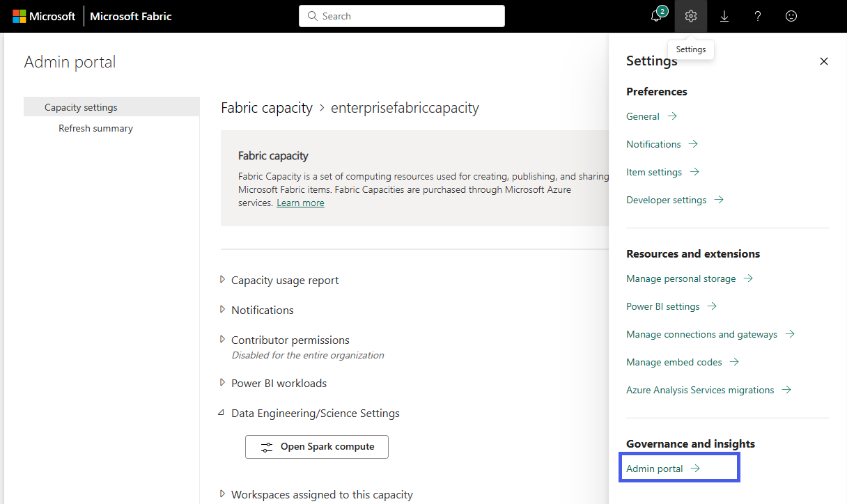Go to Fabric capacity breadcrumb
The height and width of the screenshot is (504, 847).
pos(267,108)
